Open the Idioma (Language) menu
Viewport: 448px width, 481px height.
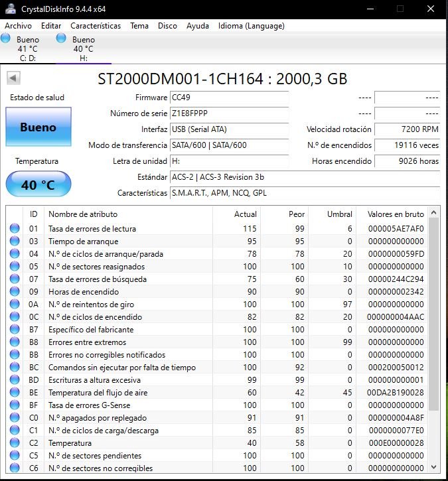(251, 26)
